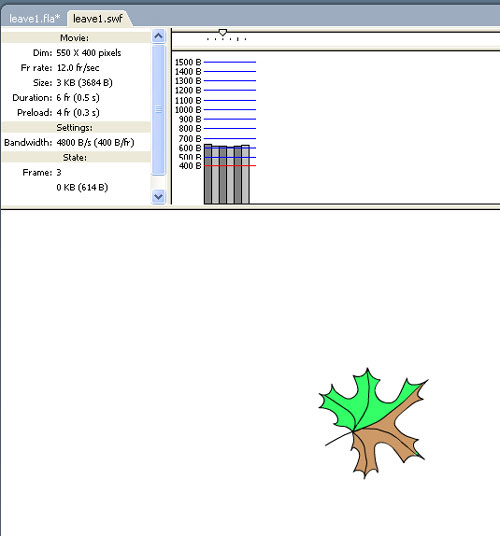Select the sixth frame bar in graph
500x536 pixels.
pyautogui.click(x=245, y=174)
